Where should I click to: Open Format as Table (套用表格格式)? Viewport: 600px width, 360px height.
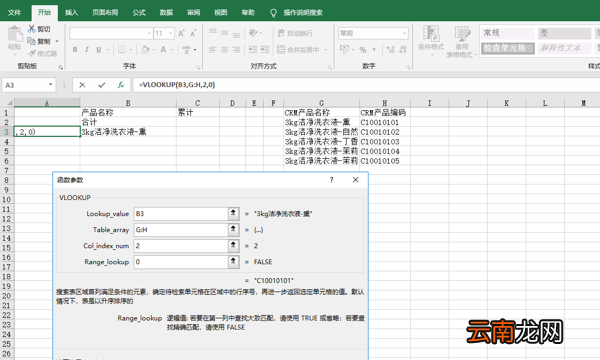462,41
